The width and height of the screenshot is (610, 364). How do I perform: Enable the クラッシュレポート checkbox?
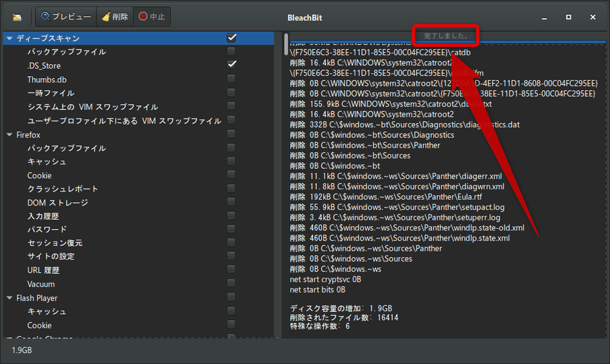coord(231,188)
